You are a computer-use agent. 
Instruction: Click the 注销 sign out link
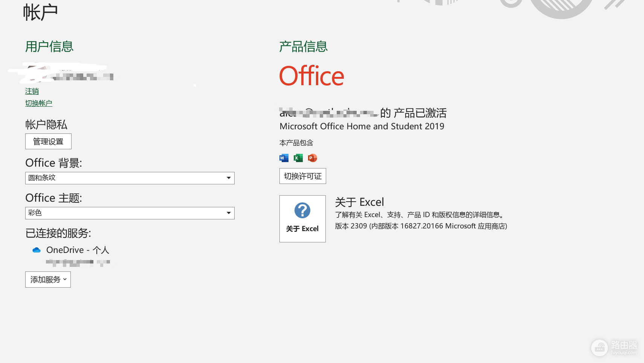point(32,91)
